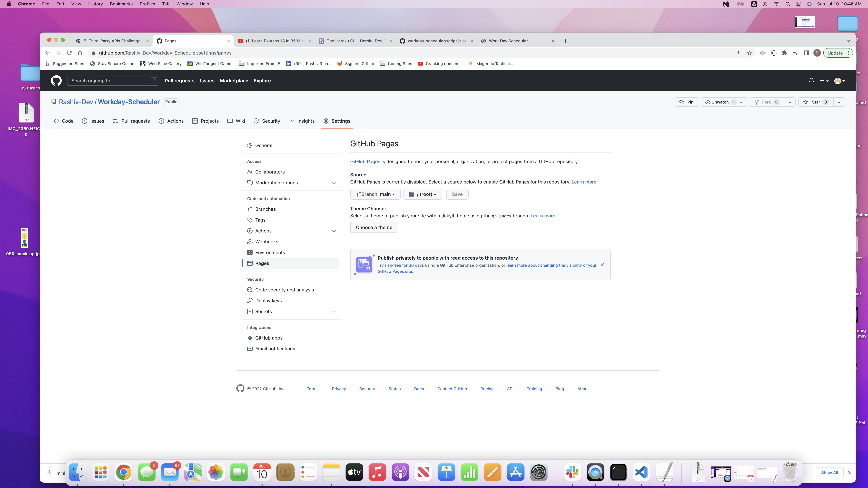
Task: Go back with the browser back arrow
Action: pyautogui.click(x=47, y=53)
